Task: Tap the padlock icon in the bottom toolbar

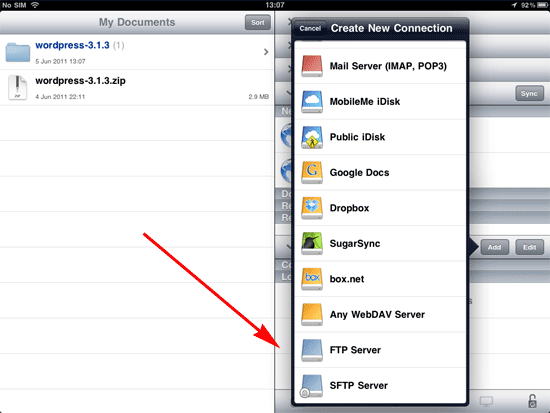Action: (532, 401)
